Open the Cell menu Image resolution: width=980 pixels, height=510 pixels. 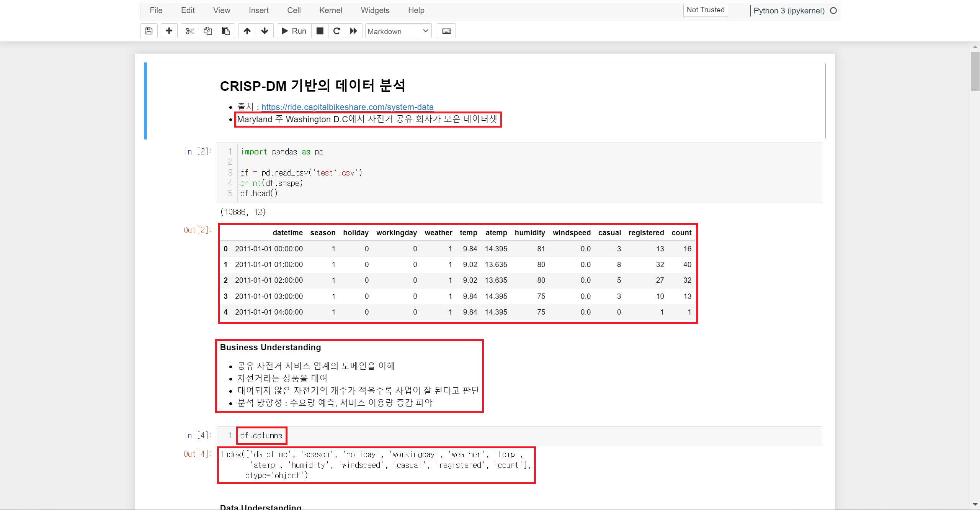point(294,10)
